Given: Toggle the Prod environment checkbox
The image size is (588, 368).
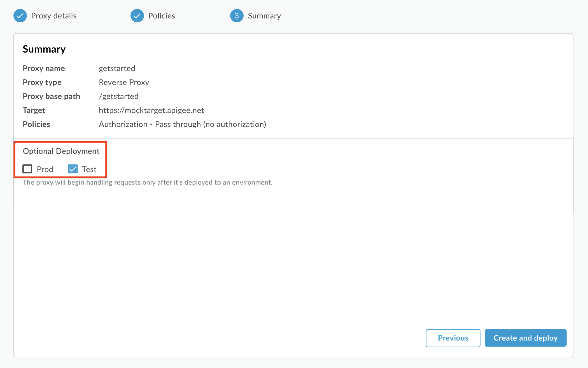Looking at the screenshot, I should click(27, 168).
